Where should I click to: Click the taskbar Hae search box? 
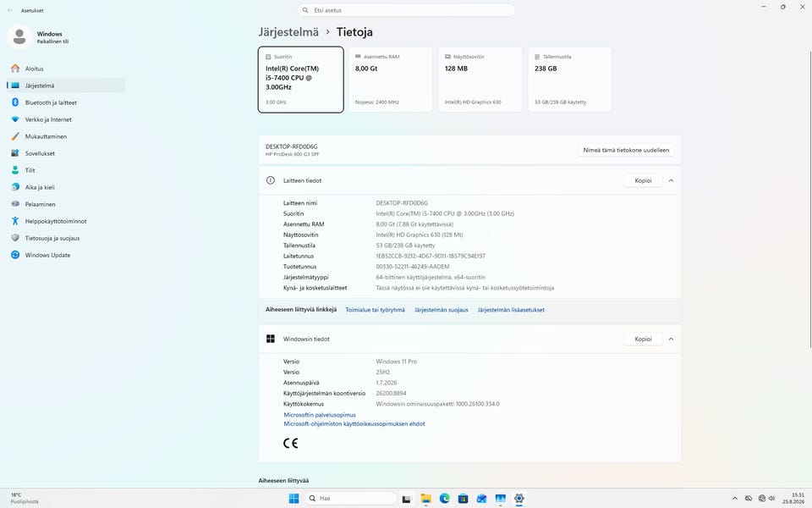click(x=350, y=499)
